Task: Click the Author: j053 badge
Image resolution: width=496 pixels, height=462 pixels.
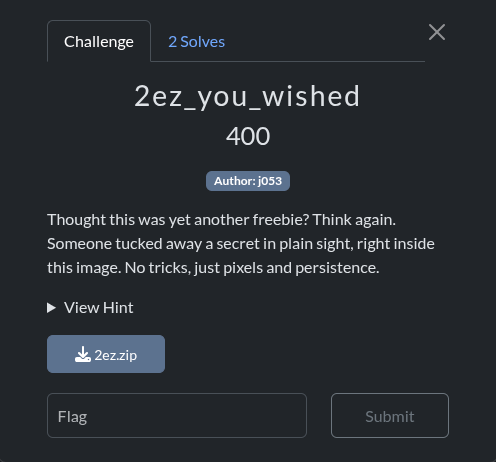Action: click(x=248, y=181)
